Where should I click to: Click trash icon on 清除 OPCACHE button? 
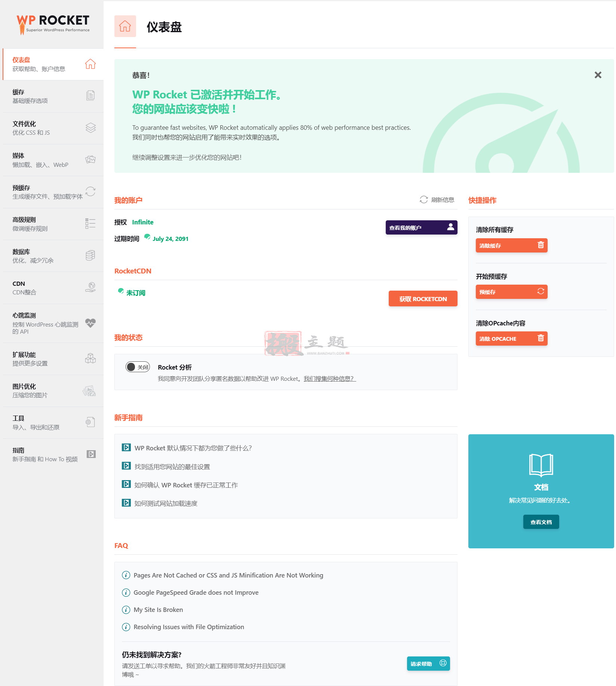pos(540,338)
